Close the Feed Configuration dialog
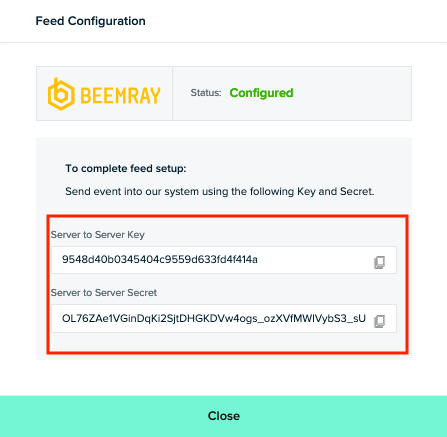The width and height of the screenshot is (447, 437). click(x=223, y=416)
